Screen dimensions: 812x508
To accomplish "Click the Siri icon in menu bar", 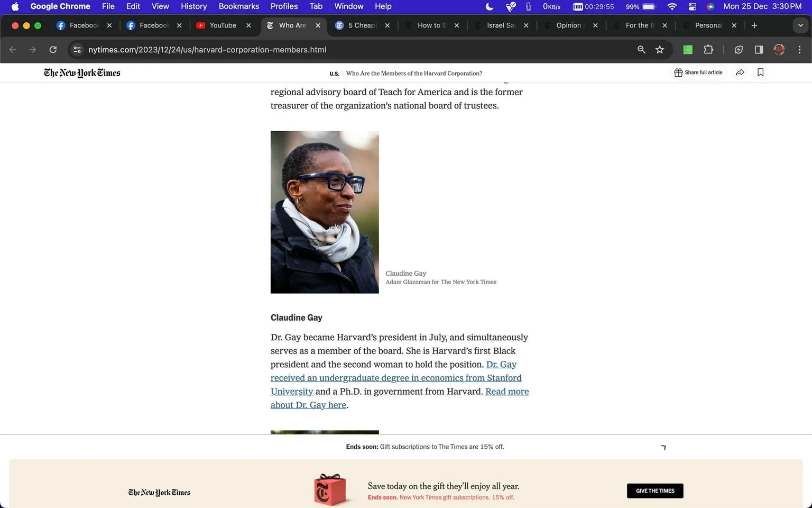I will 710,6.
